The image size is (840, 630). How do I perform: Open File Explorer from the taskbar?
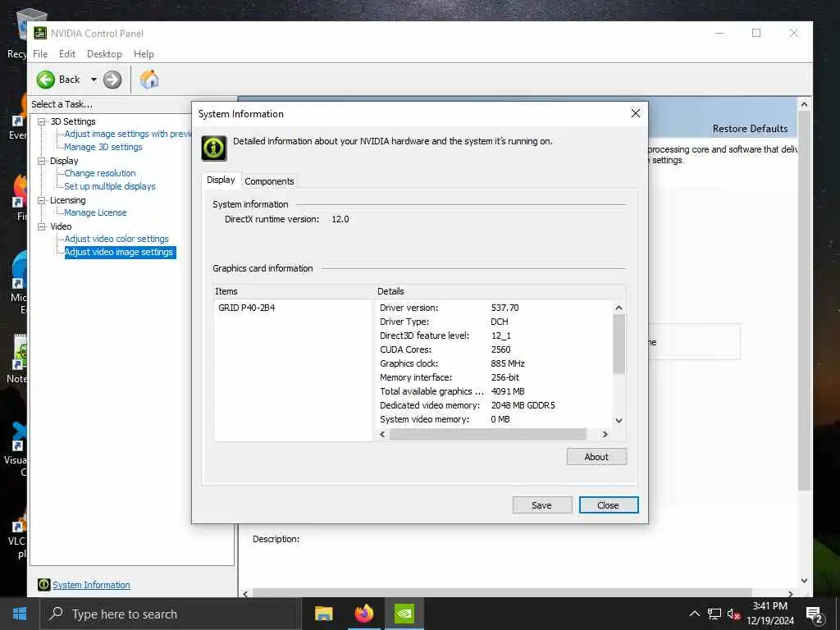point(323,614)
